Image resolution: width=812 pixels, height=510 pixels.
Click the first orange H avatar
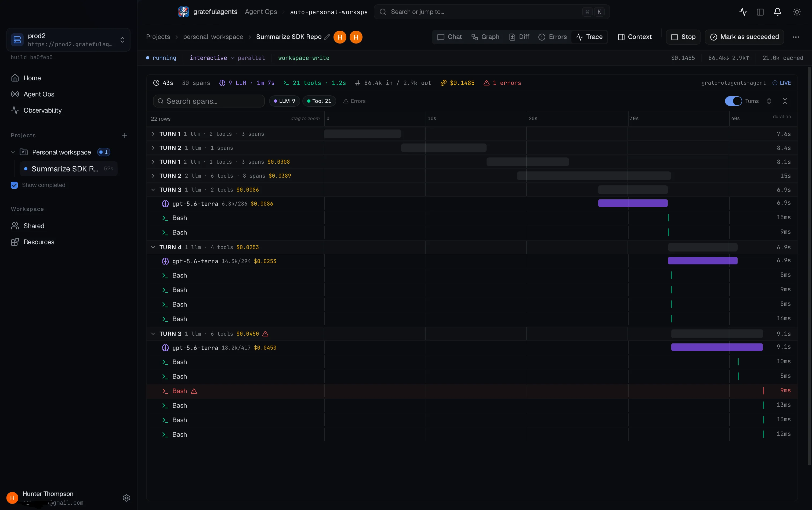tap(340, 37)
